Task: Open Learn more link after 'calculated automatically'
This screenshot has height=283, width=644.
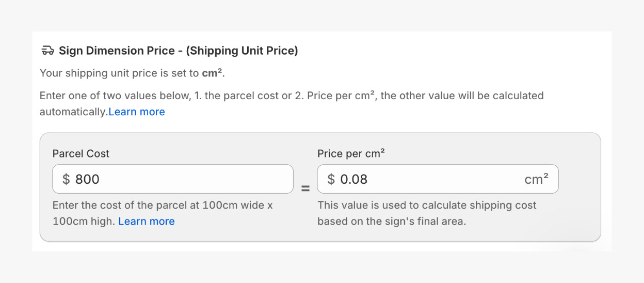Action: pyautogui.click(x=137, y=112)
